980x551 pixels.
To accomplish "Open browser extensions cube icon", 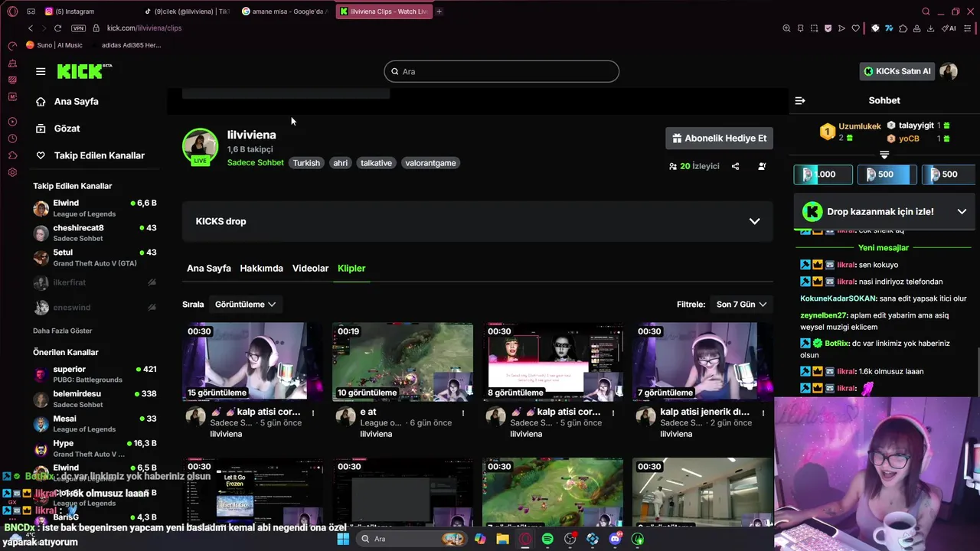I will coord(903,28).
